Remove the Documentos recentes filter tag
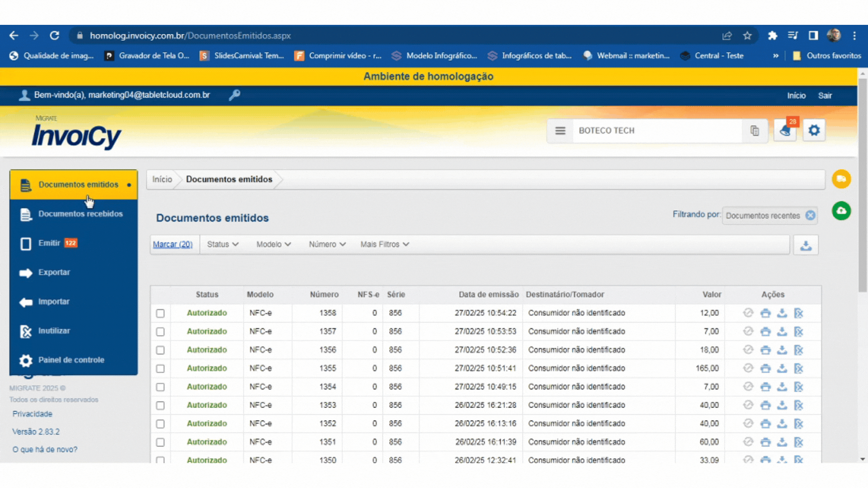The image size is (868, 488). (x=810, y=216)
